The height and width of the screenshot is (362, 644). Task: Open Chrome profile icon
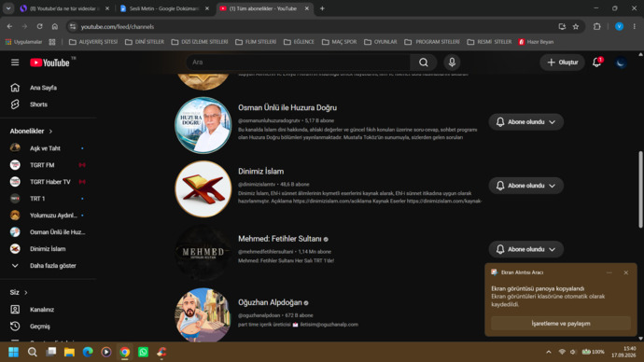point(619,26)
